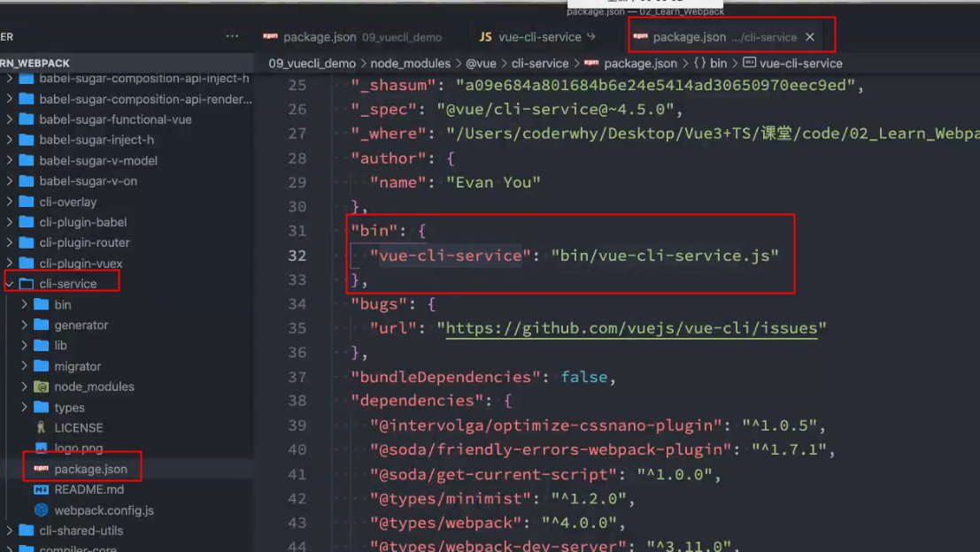
Task: Click the braces icon before bin in breadcrumb
Action: coord(699,63)
